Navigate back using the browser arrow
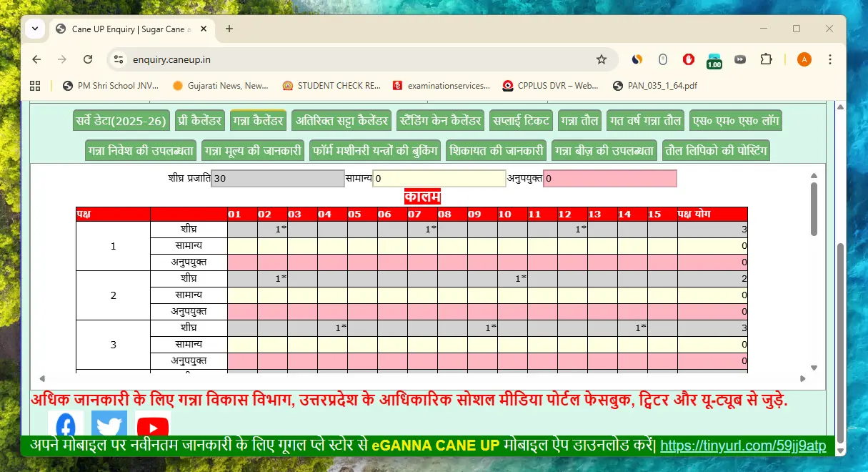The height and width of the screenshot is (472, 868). [36, 59]
